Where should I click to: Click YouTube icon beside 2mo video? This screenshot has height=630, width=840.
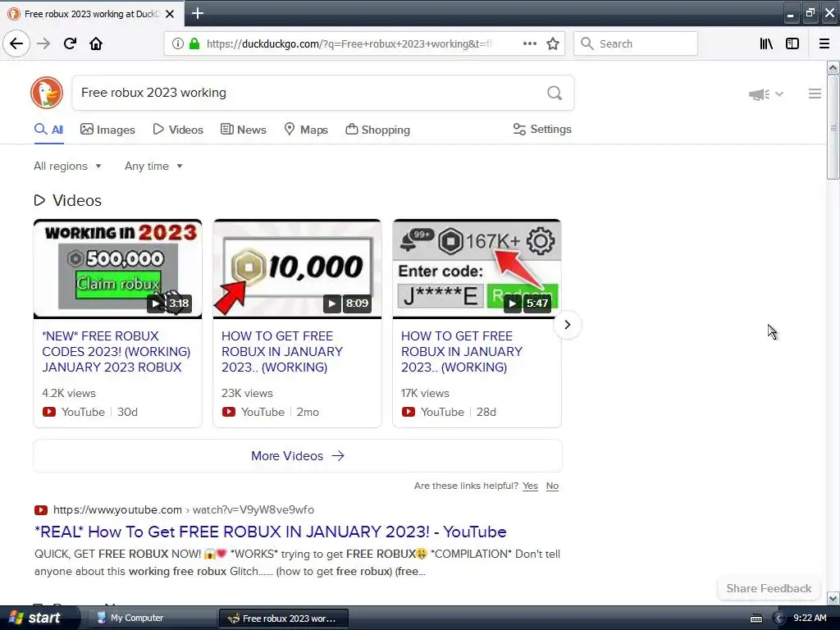click(x=229, y=412)
